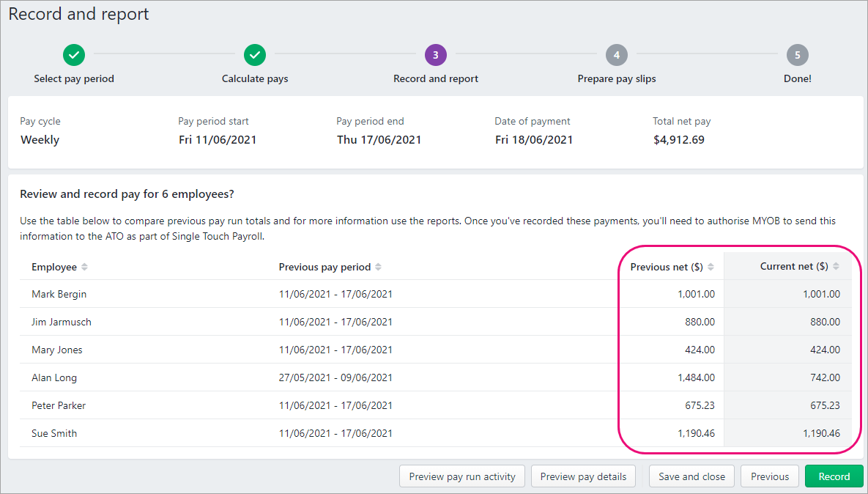The width and height of the screenshot is (868, 494).
Task: Click Jim Jarmusch's current net 880.00
Action: coord(825,322)
